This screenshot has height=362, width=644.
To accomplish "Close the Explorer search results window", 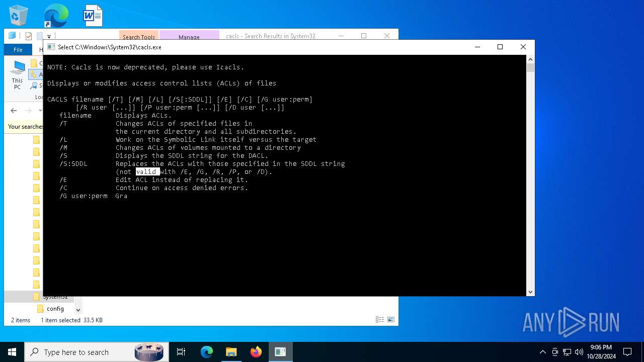I will point(386,36).
